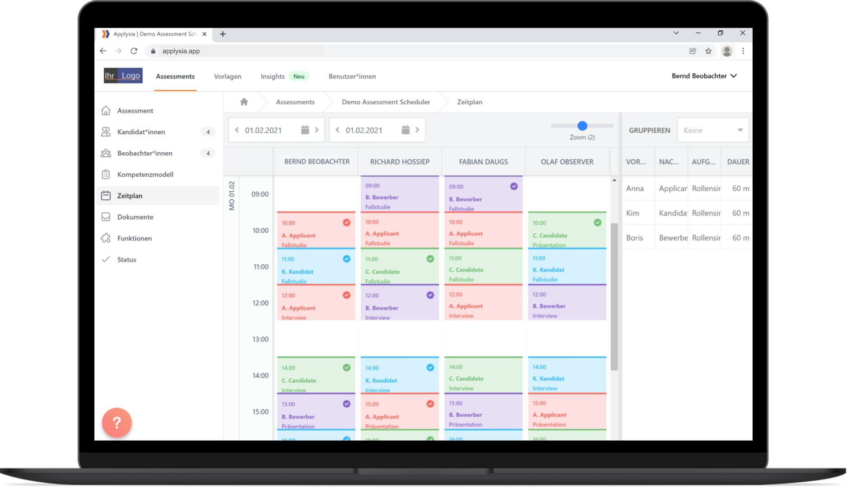The height and width of the screenshot is (488, 868).
Task: Open a new browser tab
Action: click(x=223, y=34)
